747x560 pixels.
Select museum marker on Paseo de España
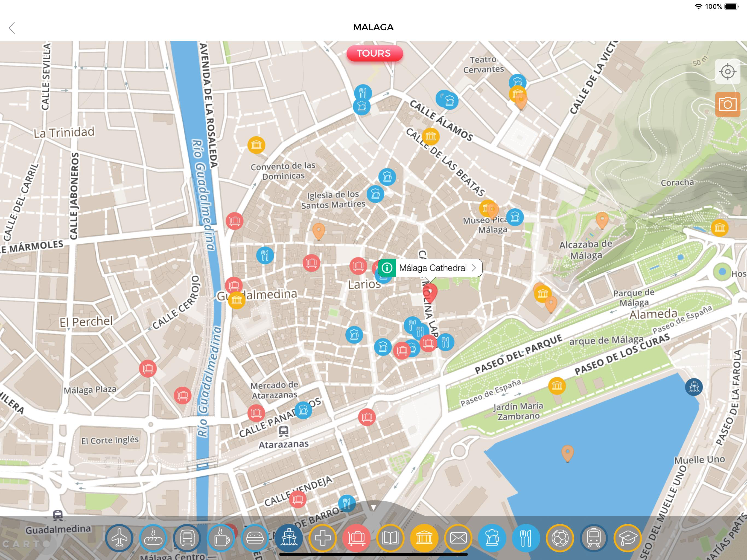pyautogui.click(x=557, y=386)
